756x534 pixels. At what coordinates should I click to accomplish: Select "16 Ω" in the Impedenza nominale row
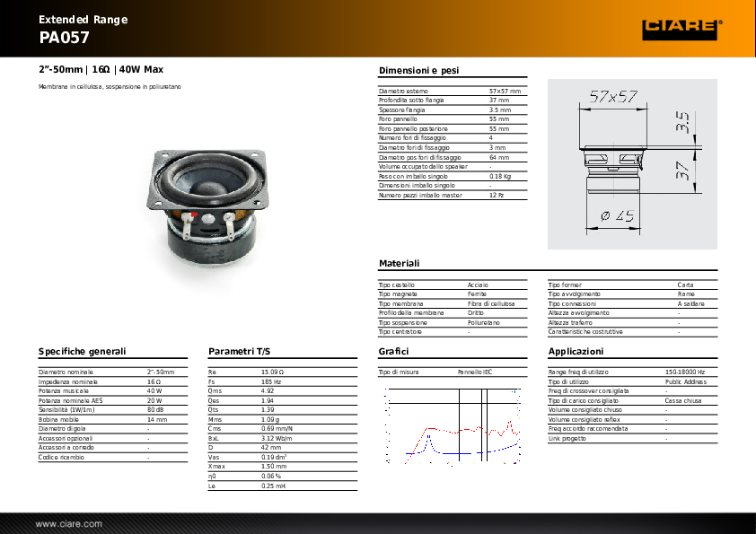coord(154,381)
